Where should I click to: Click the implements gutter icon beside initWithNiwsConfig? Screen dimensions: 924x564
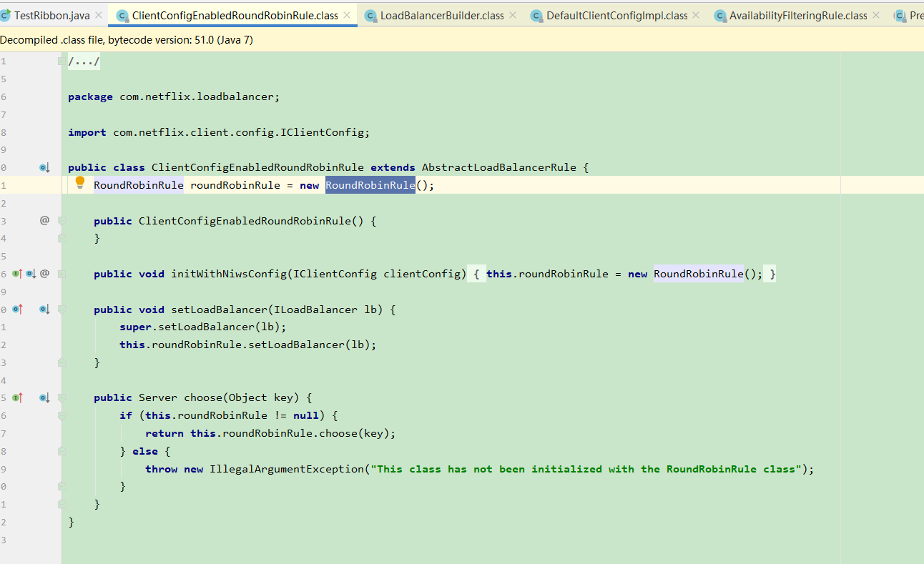tap(16, 274)
